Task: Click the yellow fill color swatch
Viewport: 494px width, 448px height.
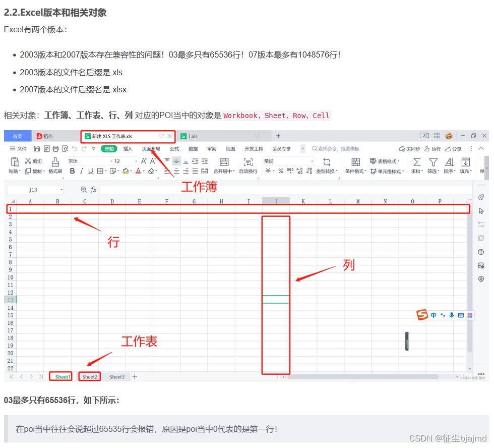Action: [x=125, y=172]
